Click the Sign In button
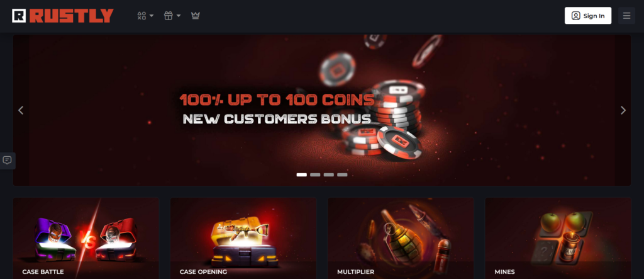This screenshot has height=279, width=644. pyautogui.click(x=588, y=16)
